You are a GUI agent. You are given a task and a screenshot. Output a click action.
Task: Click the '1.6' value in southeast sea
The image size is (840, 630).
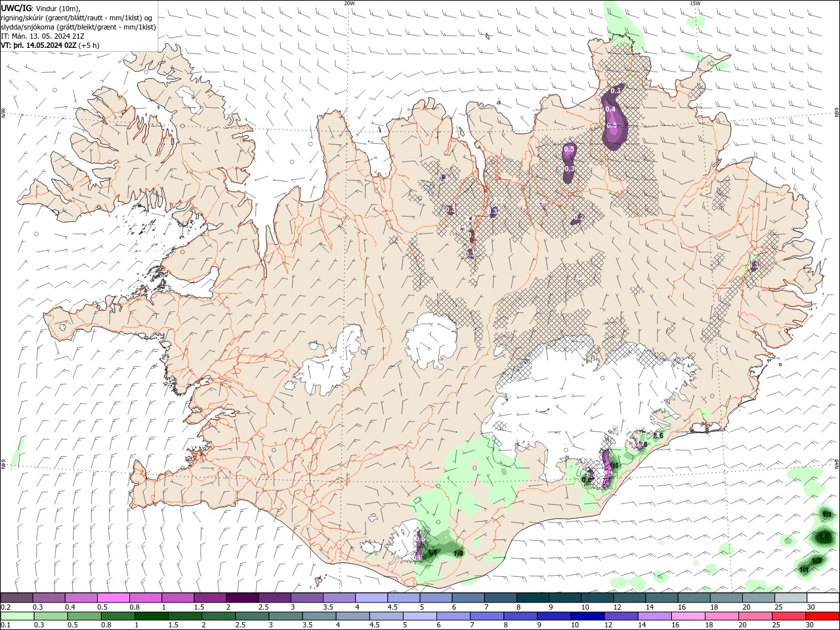(x=824, y=537)
